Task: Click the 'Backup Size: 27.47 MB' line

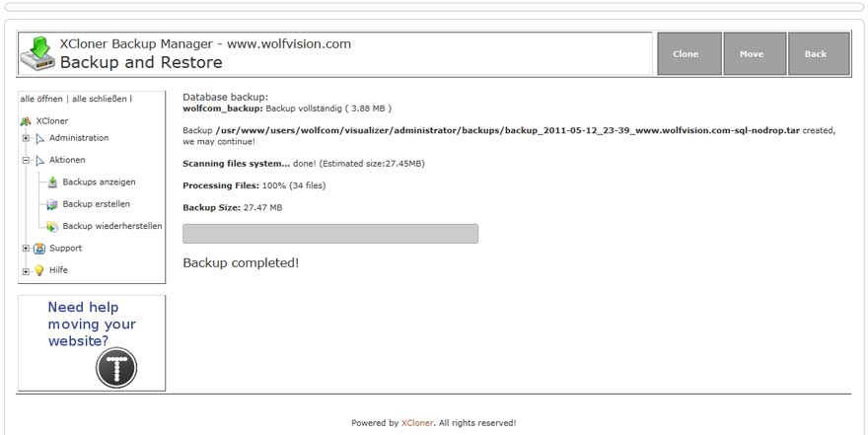Action: coord(233,207)
